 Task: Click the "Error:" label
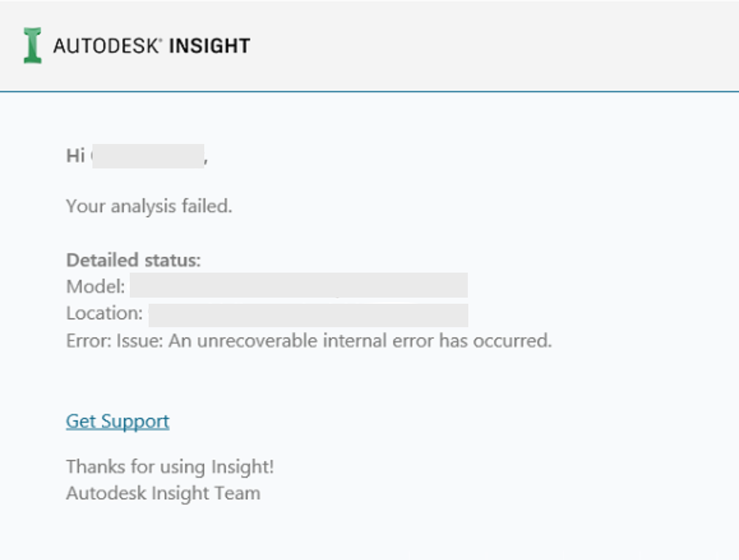[x=89, y=340]
